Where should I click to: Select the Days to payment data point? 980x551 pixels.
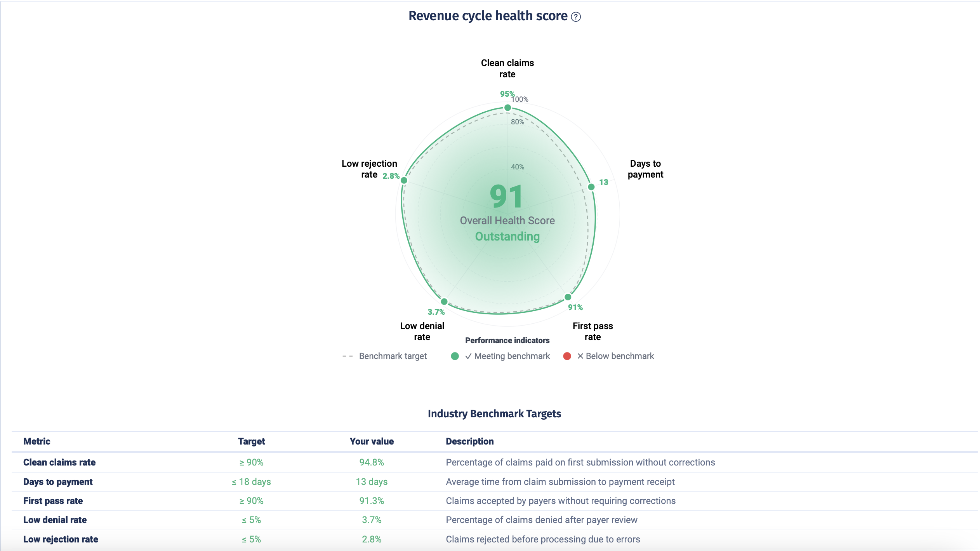click(591, 186)
